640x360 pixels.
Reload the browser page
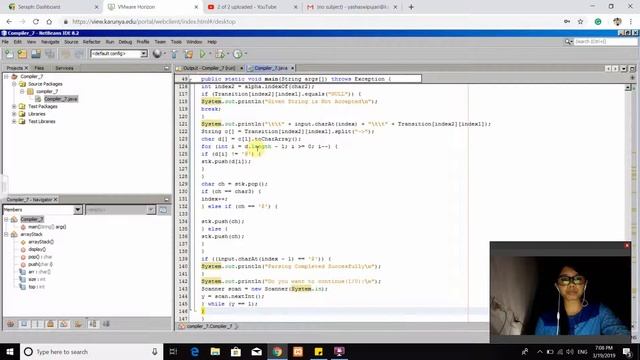36,21
